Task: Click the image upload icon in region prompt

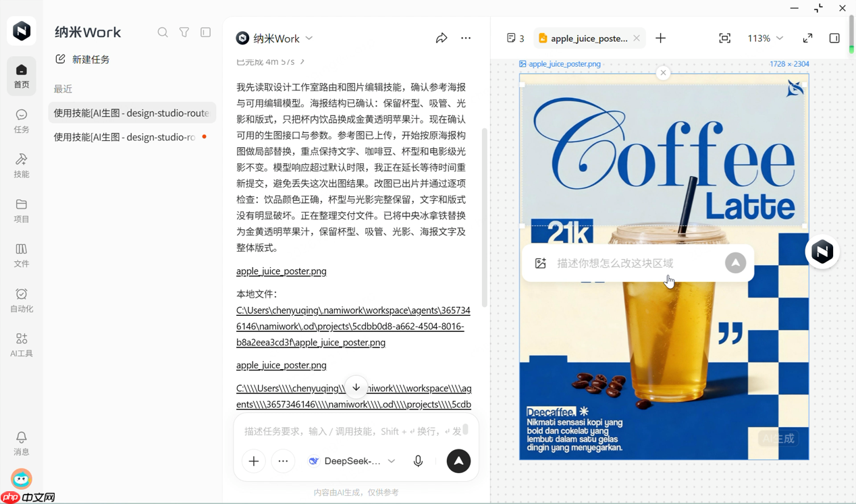Action: pos(541,263)
